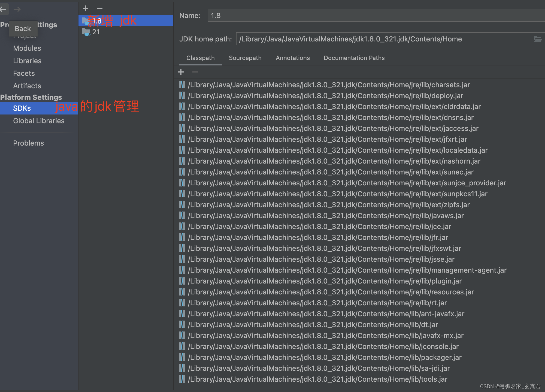This screenshot has width=545, height=392.
Task: Click the remove SDK minus icon
Action: pyautogui.click(x=100, y=8)
